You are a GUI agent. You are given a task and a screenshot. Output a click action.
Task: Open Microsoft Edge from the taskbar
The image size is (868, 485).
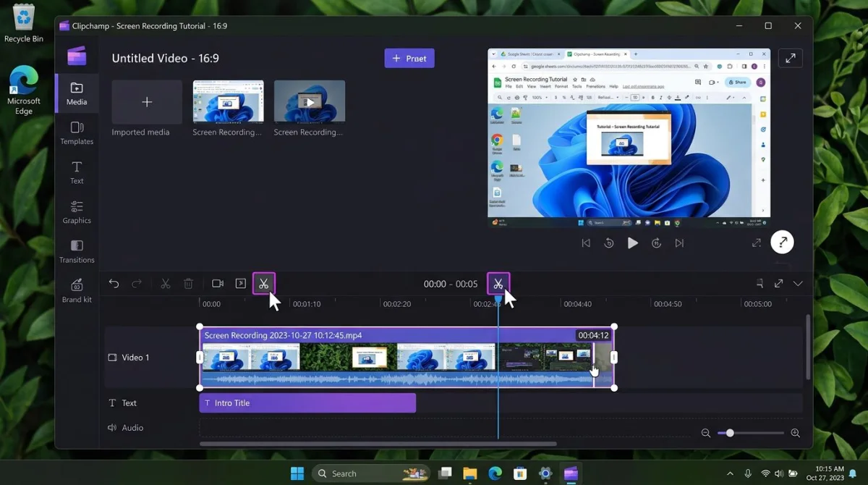[x=495, y=473]
